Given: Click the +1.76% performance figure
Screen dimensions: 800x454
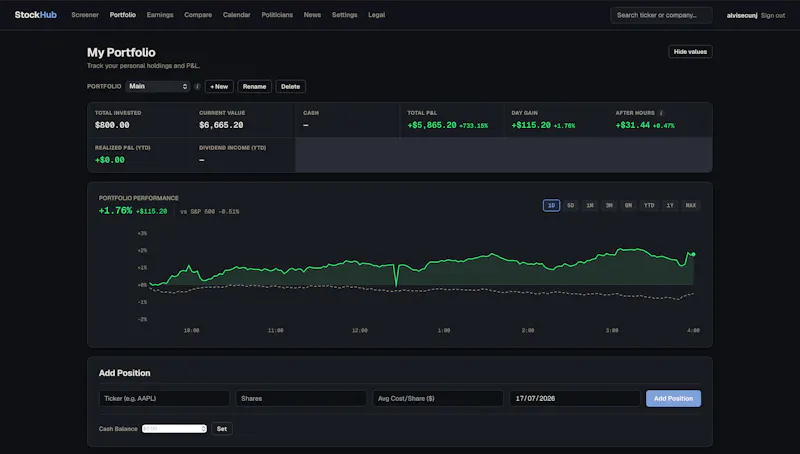Looking at the screenshot, I should click(x=115, y=210).
